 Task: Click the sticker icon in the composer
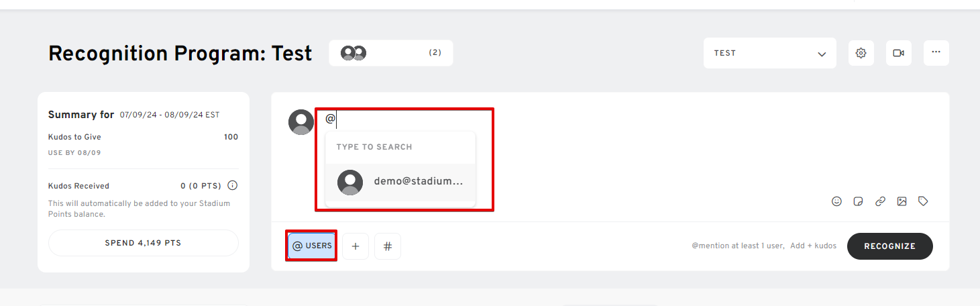(x=858, y=201)
